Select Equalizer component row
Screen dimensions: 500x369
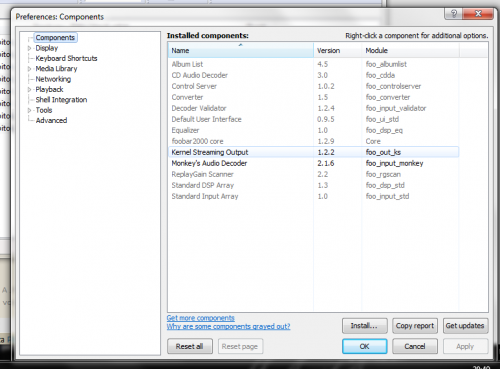314,130
